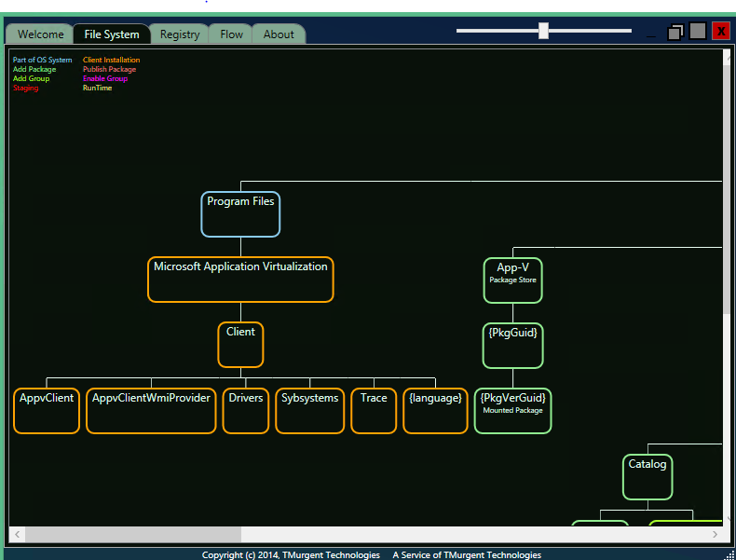Click the Publish Package legend entry
The width and height of the screenshot is (736, 560).
[x=109, y=69]
